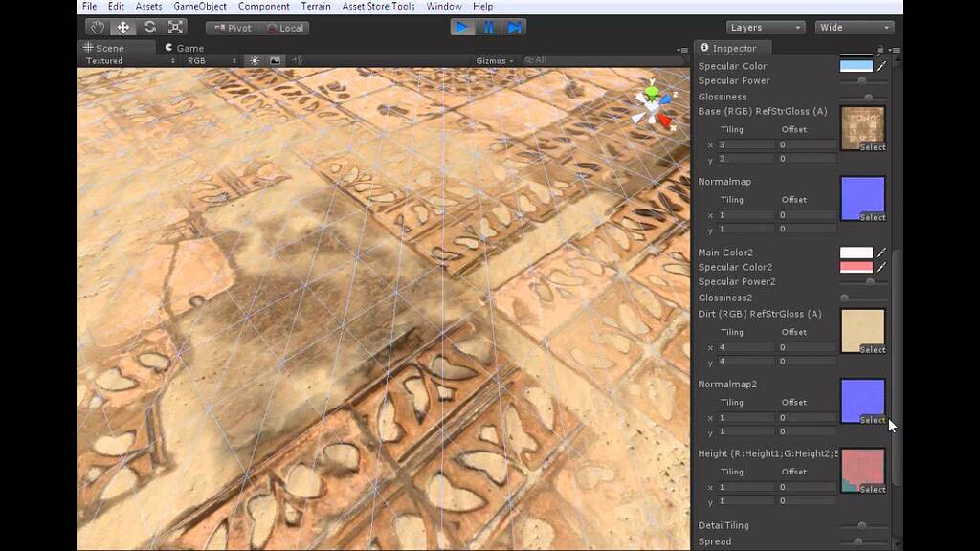
Task: Click the eyedropper next to Specular Color
Action: pyautogui.click(x=881, y=66)
